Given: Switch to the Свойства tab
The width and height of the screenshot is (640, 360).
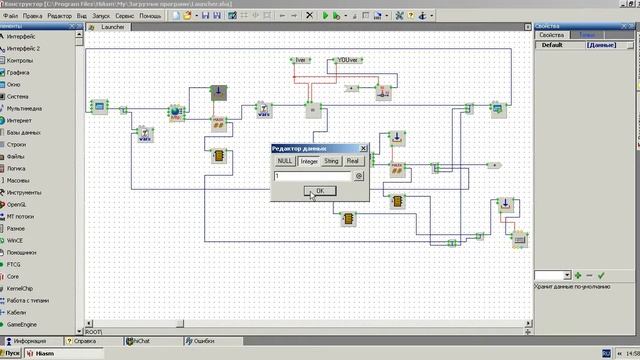Looking at the screenshot, I should click(551, 35).
